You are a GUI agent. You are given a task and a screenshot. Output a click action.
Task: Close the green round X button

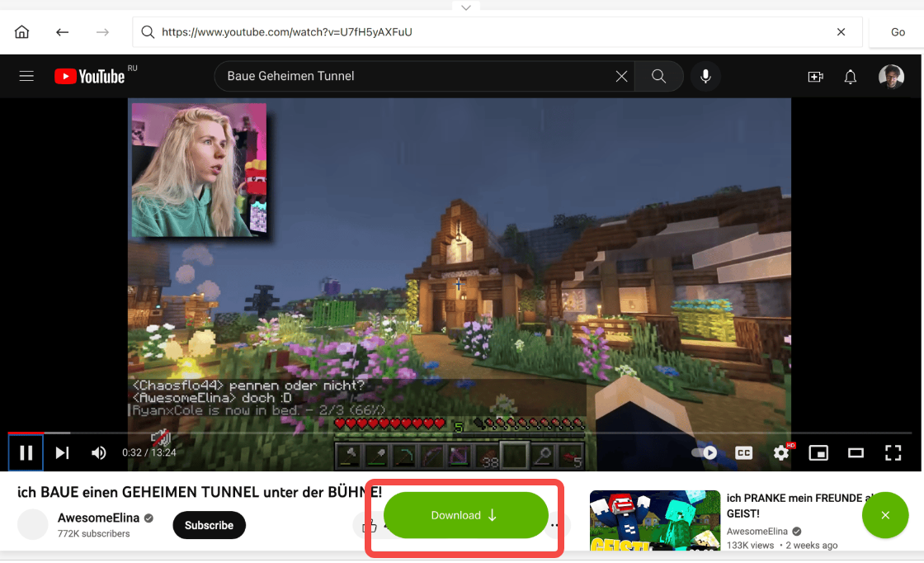tap(885, 515)
